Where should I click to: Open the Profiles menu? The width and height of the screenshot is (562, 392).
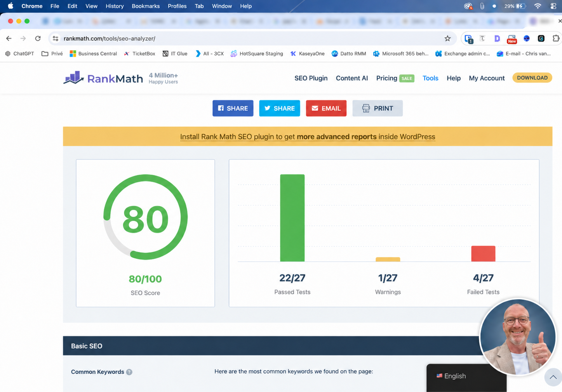(177, 6)
